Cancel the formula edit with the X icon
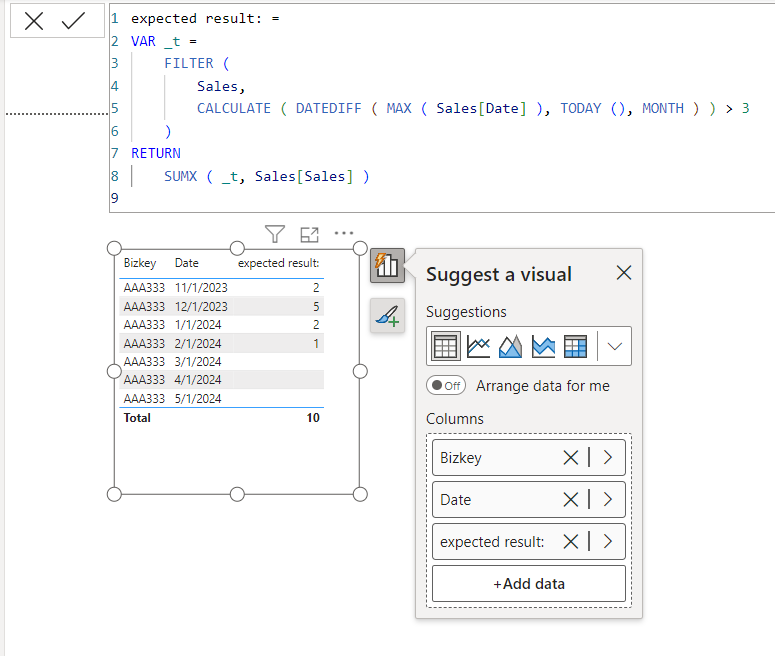Image resolution: width=775 pixels, height=656 pixels. click(34, 21)
